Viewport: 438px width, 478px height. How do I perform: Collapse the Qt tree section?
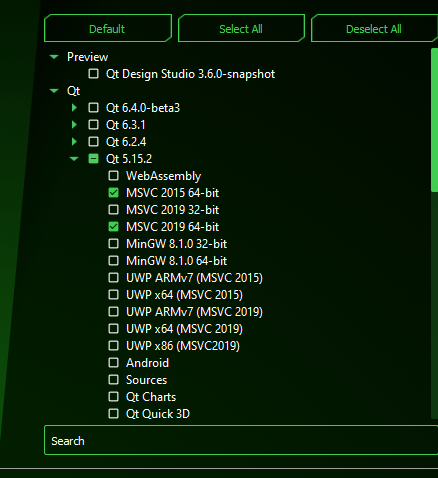pyautogui.click(x=54, y=91)
